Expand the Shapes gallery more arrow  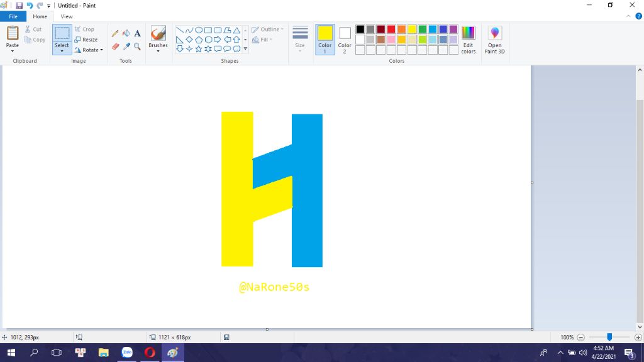coord(245,49)
